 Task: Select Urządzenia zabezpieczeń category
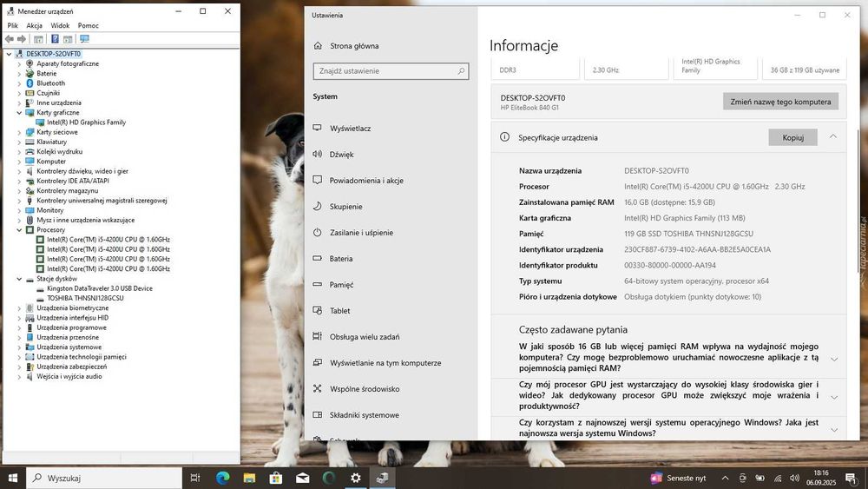point(71,367)
